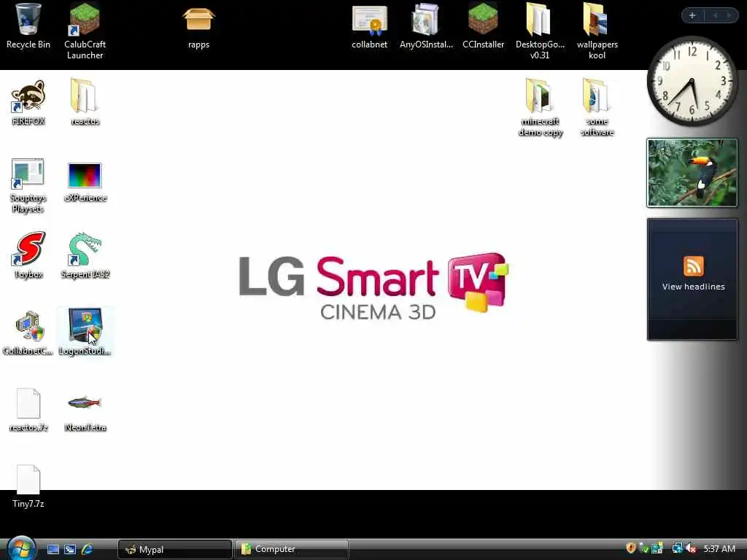Select the rapps box icon
This screenshot has width=747, height=560.
(x=198, y=26)
